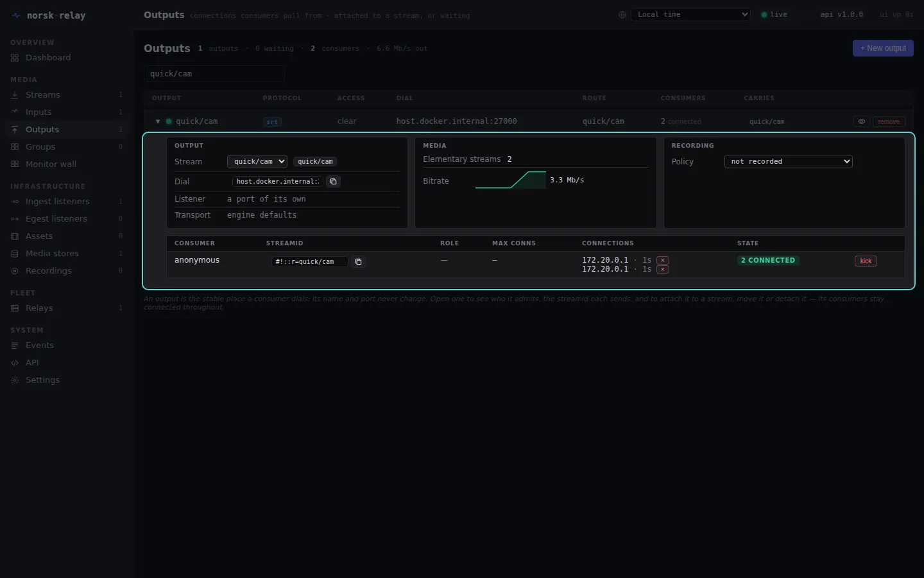Disconnect the second 172.20.0.1 connection

663,270
